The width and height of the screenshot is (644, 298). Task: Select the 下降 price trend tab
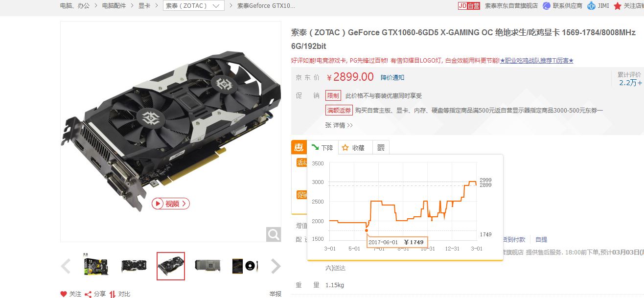tap(322, 147)
